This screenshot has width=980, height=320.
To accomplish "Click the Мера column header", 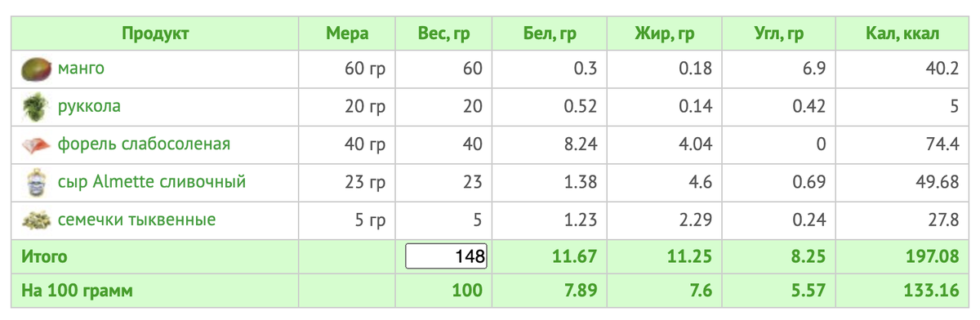I will tap(347, 34).
